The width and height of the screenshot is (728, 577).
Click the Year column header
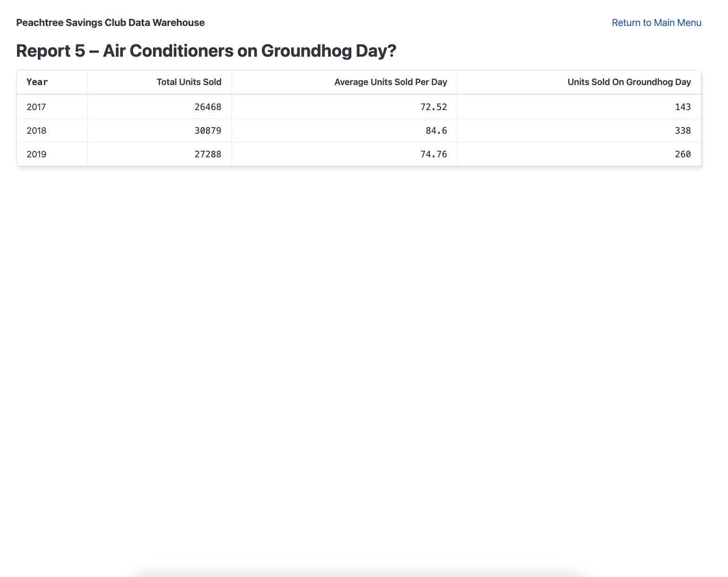coord(37,82)
